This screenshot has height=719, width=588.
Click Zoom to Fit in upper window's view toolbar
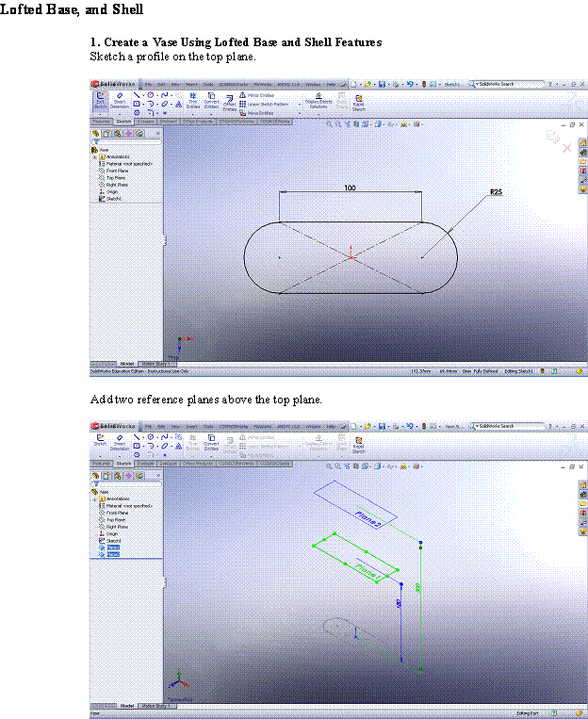coord(329,124)
